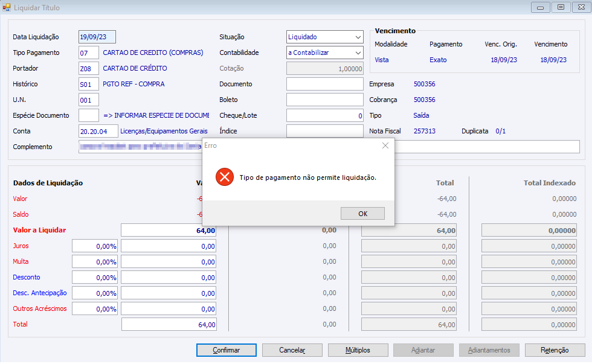Click the Cobrança value 500356
This screenshot has height=364, width=592.
[x=424, y=100]
